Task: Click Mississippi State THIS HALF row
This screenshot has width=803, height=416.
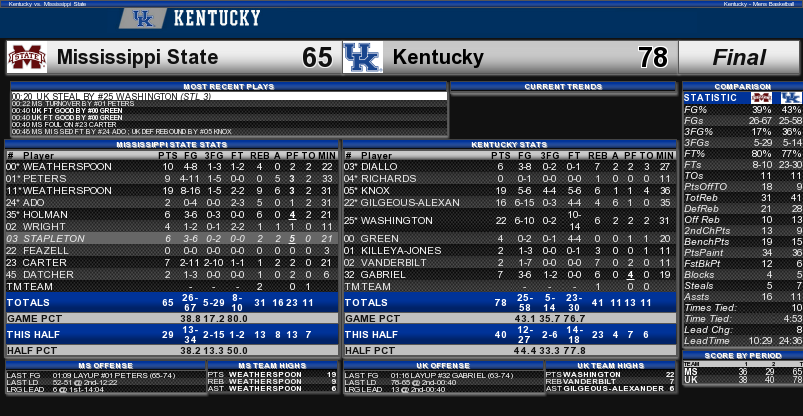Action: coord(172,335)
